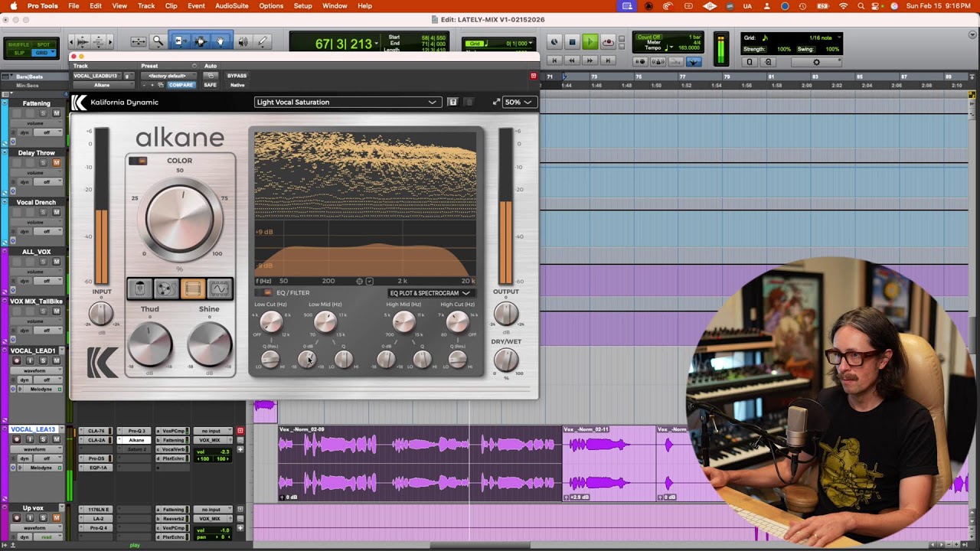Click the Vox_-Norm_02-09 audio clip
The image size is (980, 551).
(420, 463)
